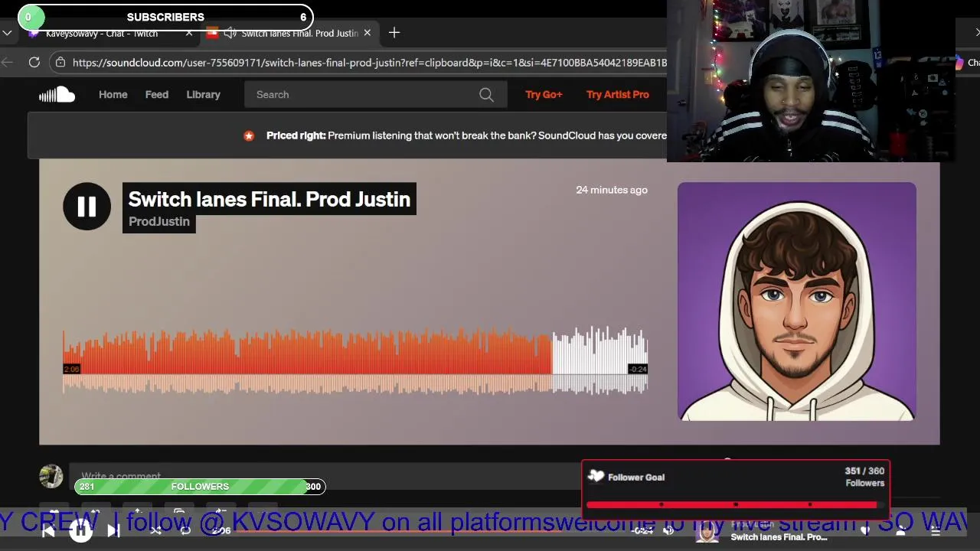This screenshot has width=980, height=551.
Task: Click the Follower Goal heart icon
Action: [x=596, y=477]
